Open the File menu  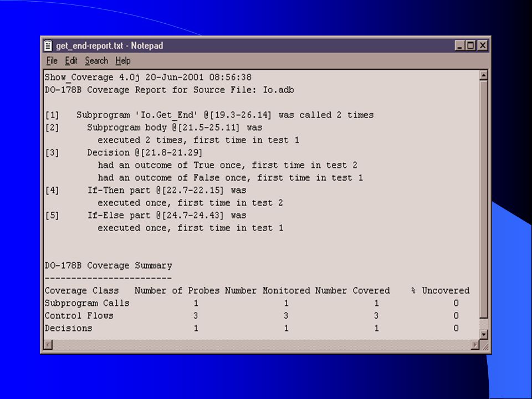pyautogui.click(x=52, y=61)
